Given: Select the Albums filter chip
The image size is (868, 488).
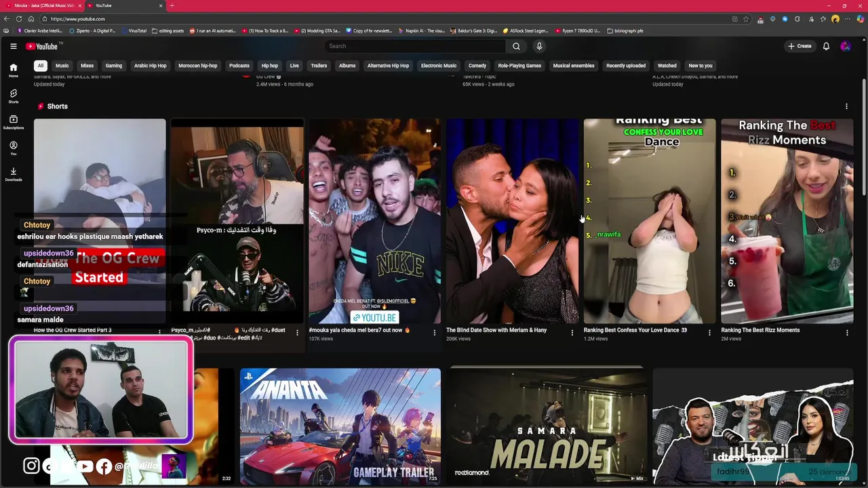Looking at the screenshot, I should [x=347, y=66].
